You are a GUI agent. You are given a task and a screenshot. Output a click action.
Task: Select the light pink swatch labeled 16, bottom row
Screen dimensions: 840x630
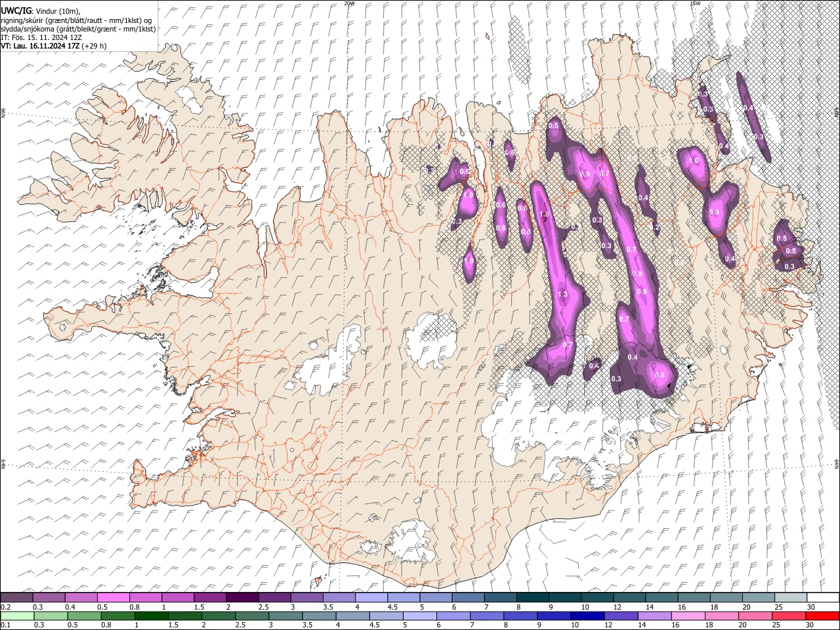pyautogui.click(x=687, y=616)
